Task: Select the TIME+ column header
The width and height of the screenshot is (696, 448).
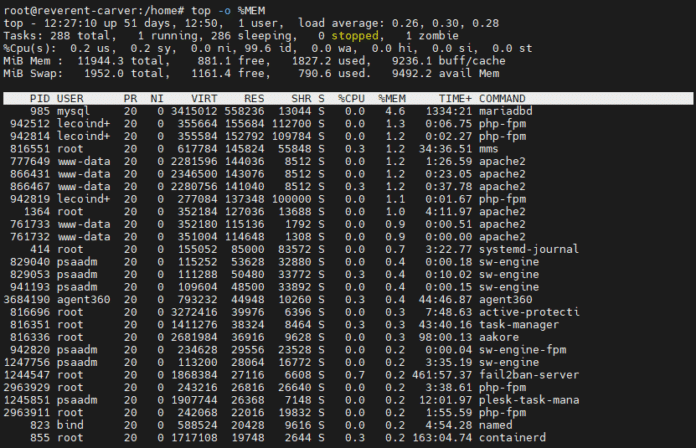Action: click(455, 99)
